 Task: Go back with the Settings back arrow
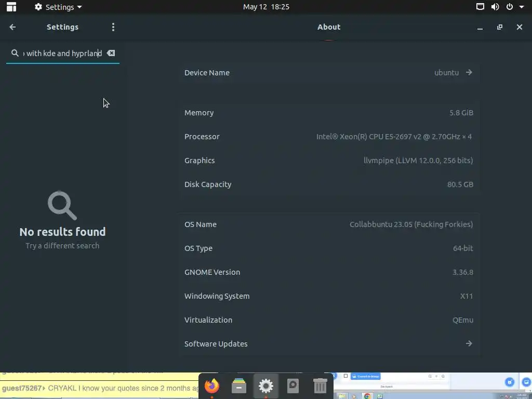pyautogui.click(x=12, y=27)
